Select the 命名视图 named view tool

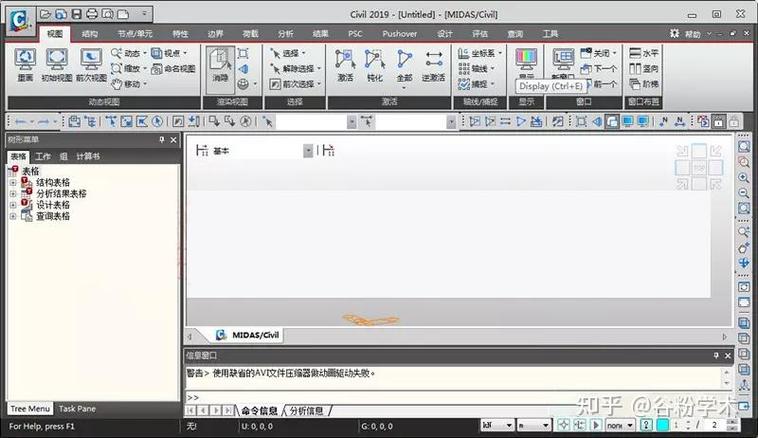(x=173, y=69)
